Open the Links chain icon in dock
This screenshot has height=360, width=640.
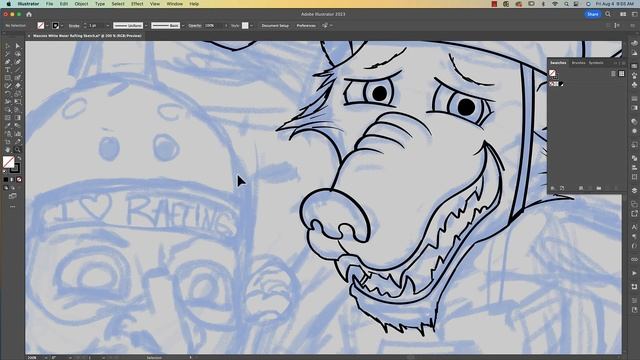pyautogui.click(x=634, y=260)
